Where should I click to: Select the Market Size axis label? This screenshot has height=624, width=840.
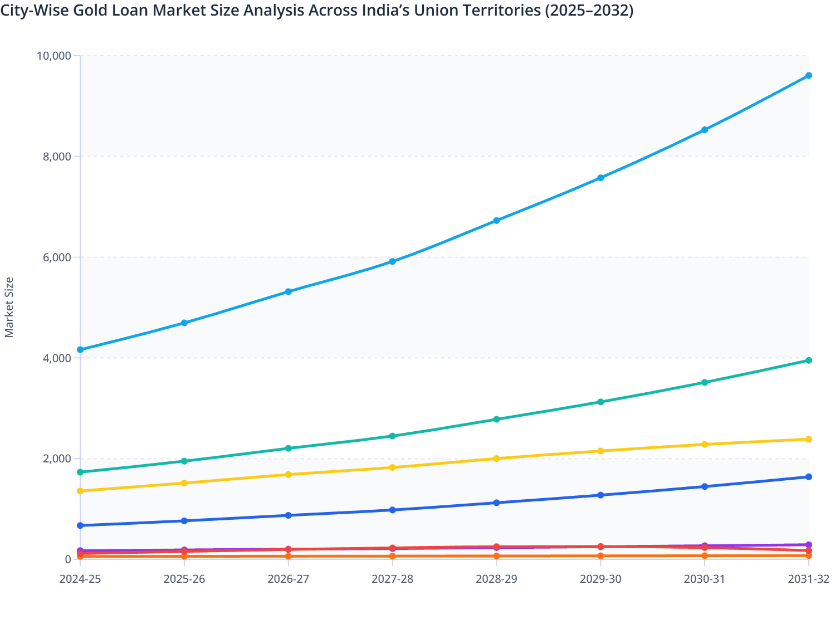(x=10, y=306)
